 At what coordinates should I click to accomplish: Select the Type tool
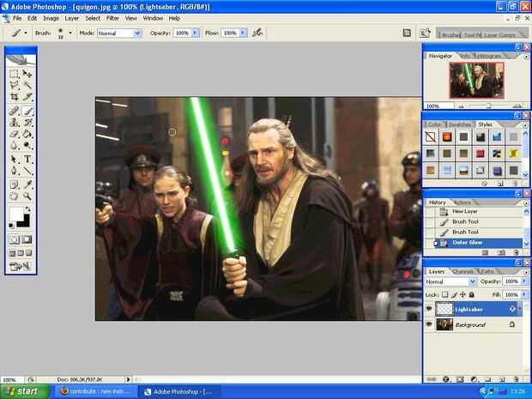point(27,159)
